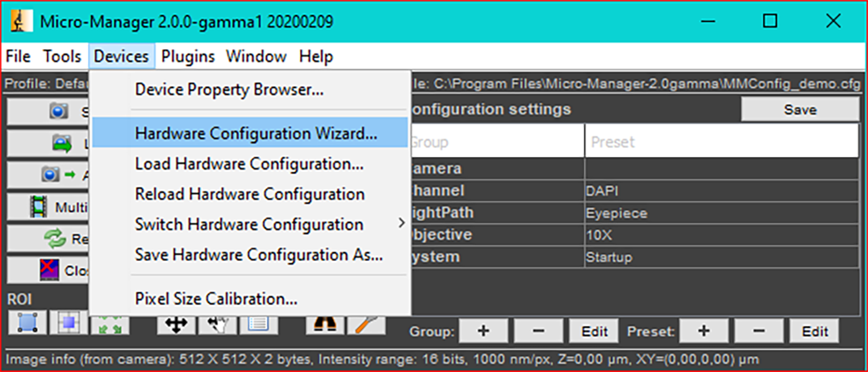Viewport: 868px width, 372px height.
Task: Choose Hardware Configuration Wizard from the menu
Action: tap(256, 134)
